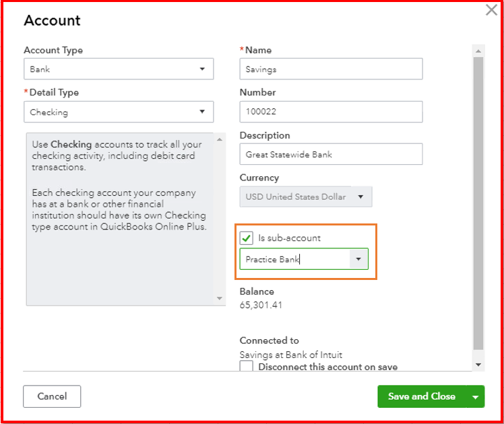
Task: Click the form's vertical scrollbar thumb
Action: click(478, 202)
